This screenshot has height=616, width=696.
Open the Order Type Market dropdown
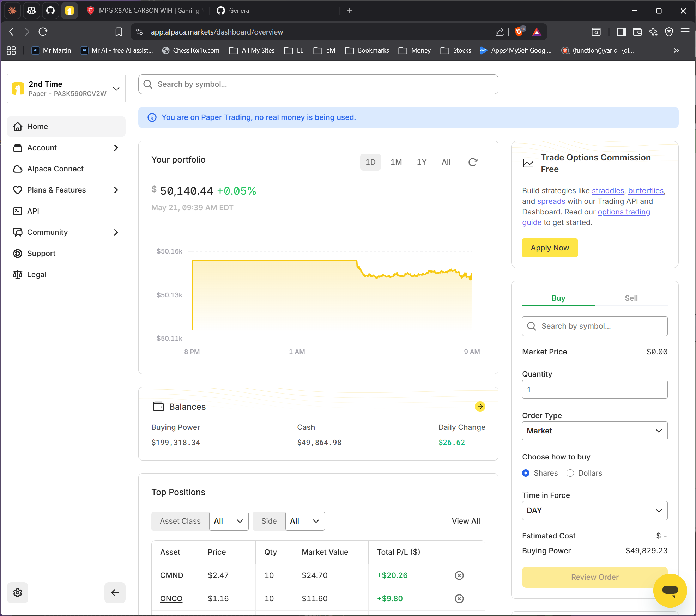tap(594, 431)
